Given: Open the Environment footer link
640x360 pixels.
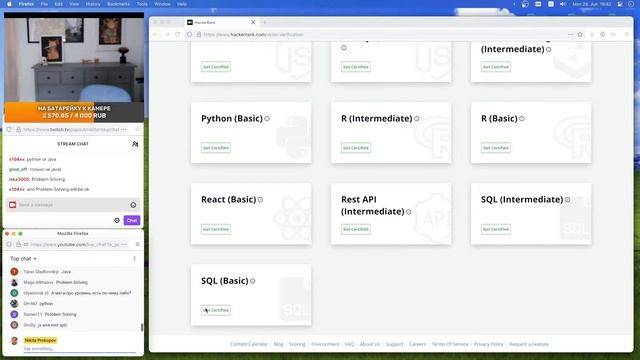Looking at the screenshot, I should click(x=325, y=344).
